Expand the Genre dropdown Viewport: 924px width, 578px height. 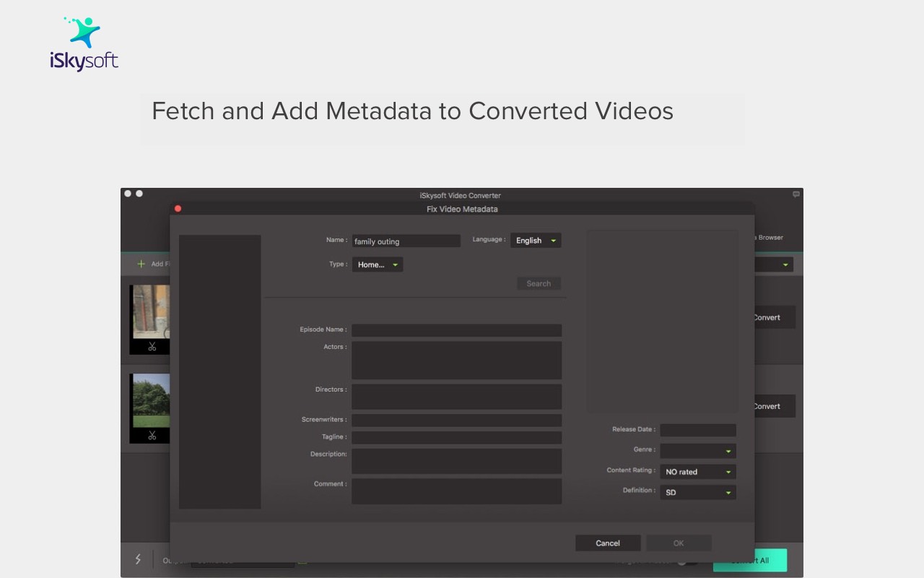[698, 451]
